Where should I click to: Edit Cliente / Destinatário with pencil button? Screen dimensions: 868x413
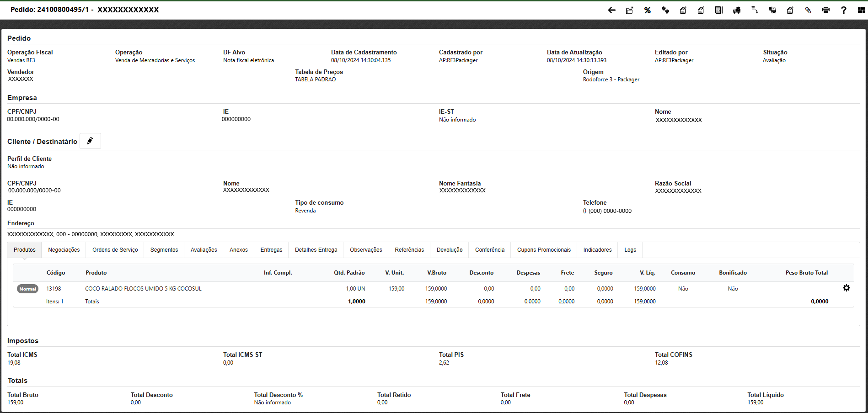tap(90, 141)
